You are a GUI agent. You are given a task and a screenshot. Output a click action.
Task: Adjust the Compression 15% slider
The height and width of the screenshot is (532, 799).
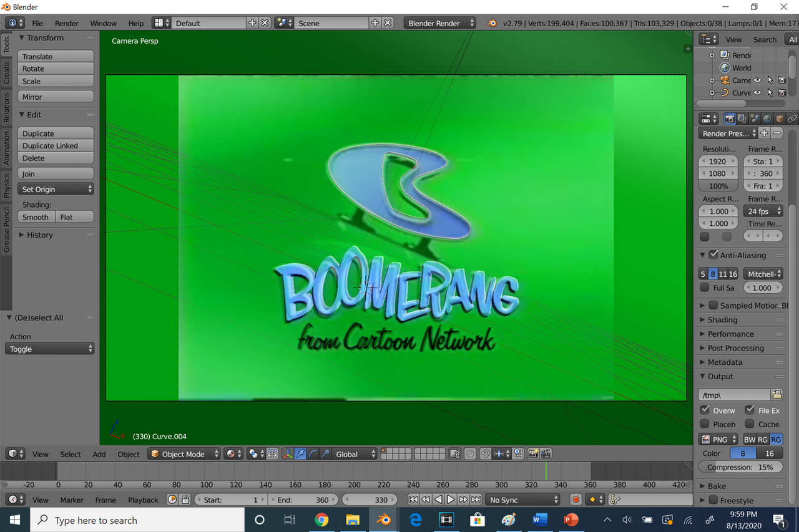click(x=740, y=467)
